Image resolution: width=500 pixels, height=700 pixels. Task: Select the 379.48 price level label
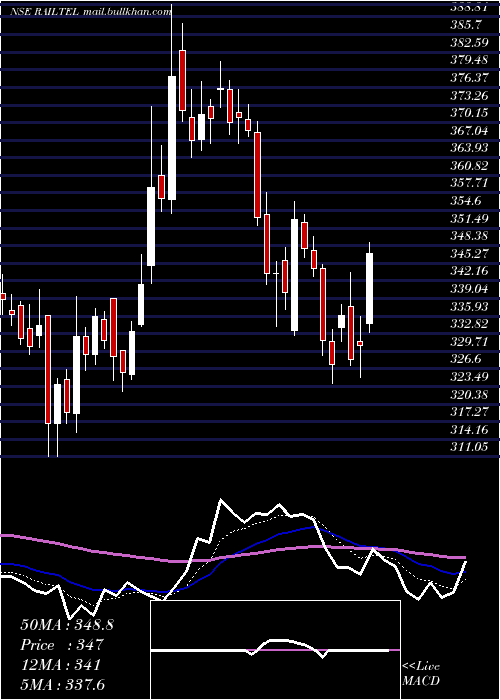pos(469,60)
